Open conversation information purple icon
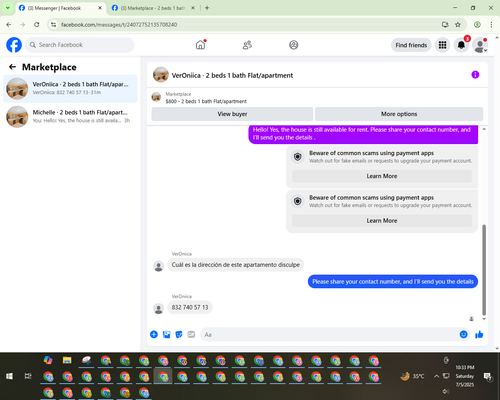 pos(475,75)
